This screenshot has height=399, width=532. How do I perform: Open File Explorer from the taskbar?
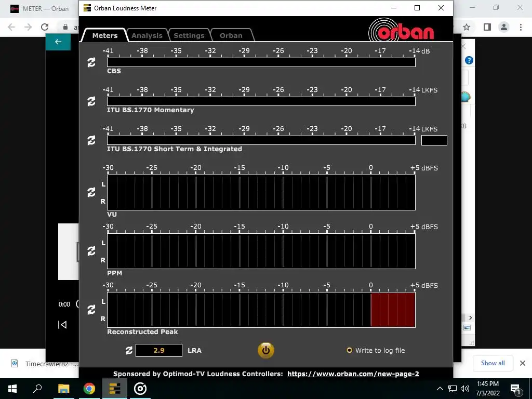point(63,389)
